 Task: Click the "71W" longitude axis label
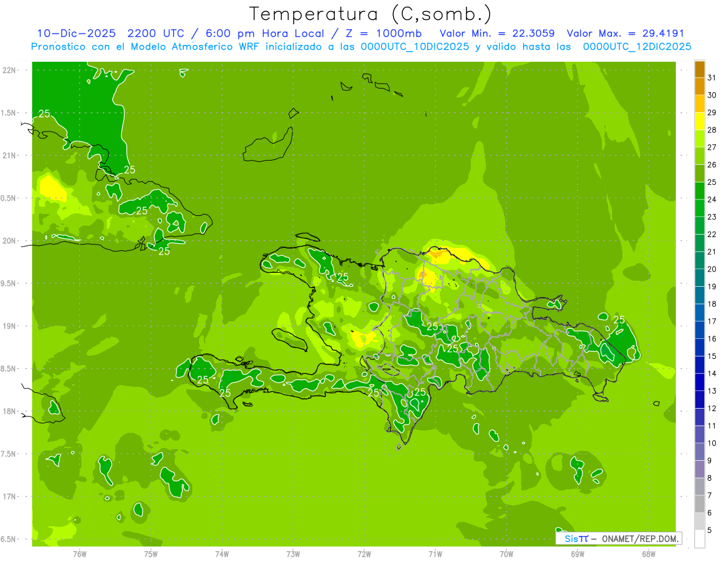point(435,554)
